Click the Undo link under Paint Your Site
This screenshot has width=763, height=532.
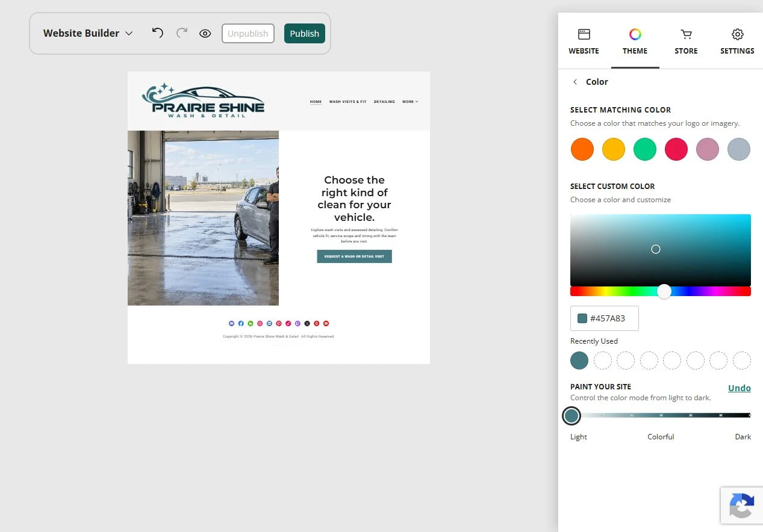(x=740, y=388)
